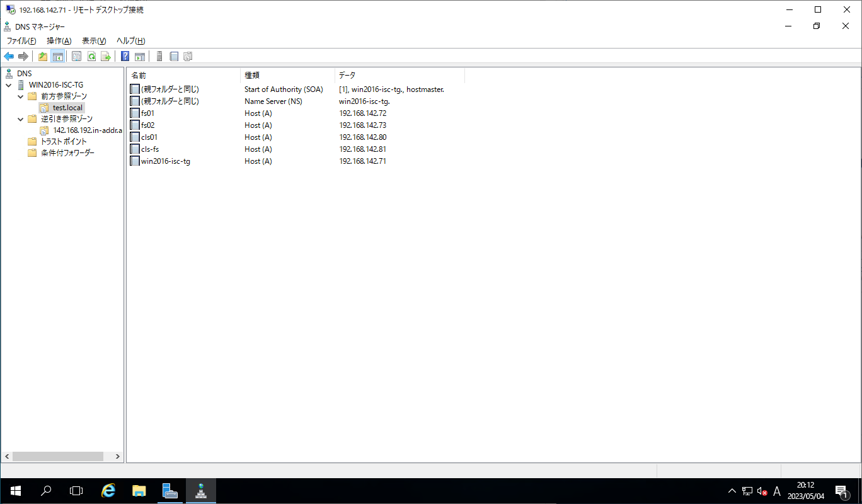Image resolution: width=862 pixels, height=504 pixels.
Task: Click the cls-fs record icon
Action: (135, 149)
